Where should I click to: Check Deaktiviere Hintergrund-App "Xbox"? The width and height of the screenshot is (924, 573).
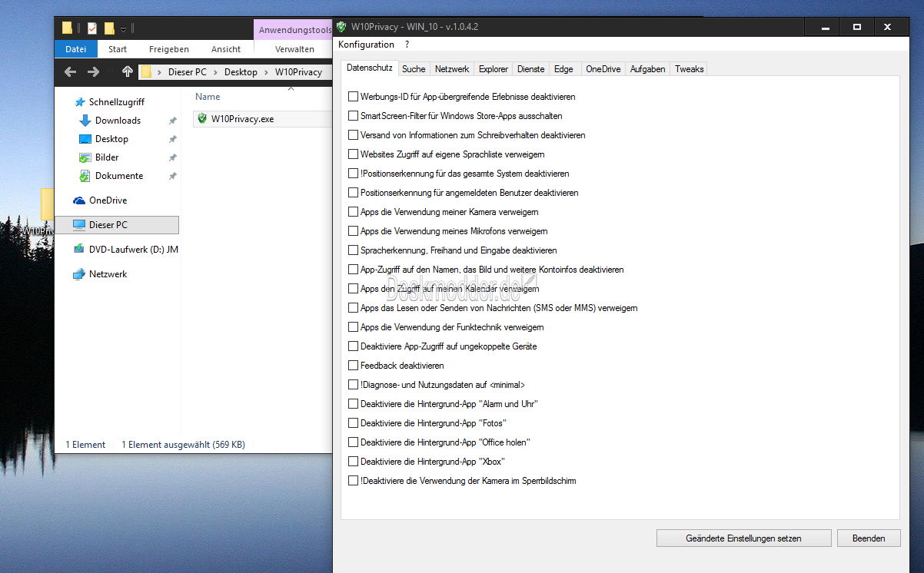coord(354,462)
